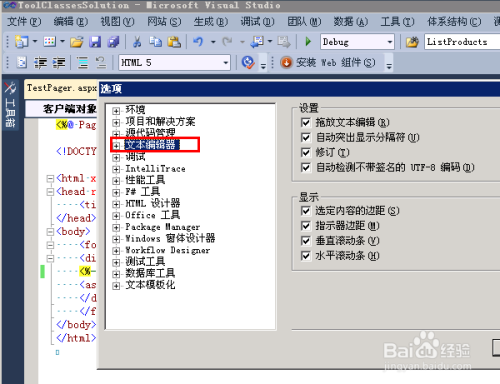Expand the Package Manager tree node
The height and width of the screenshot is (384, 500).
(116, 227)
